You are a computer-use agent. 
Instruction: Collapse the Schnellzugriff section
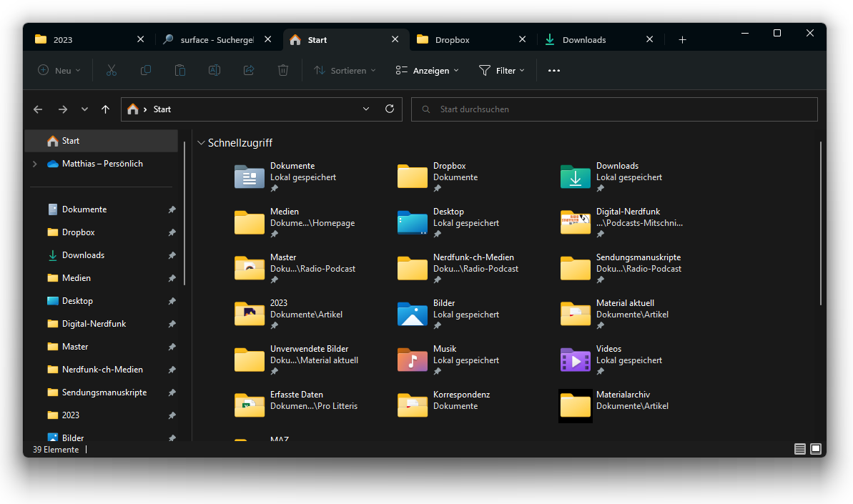201,142
